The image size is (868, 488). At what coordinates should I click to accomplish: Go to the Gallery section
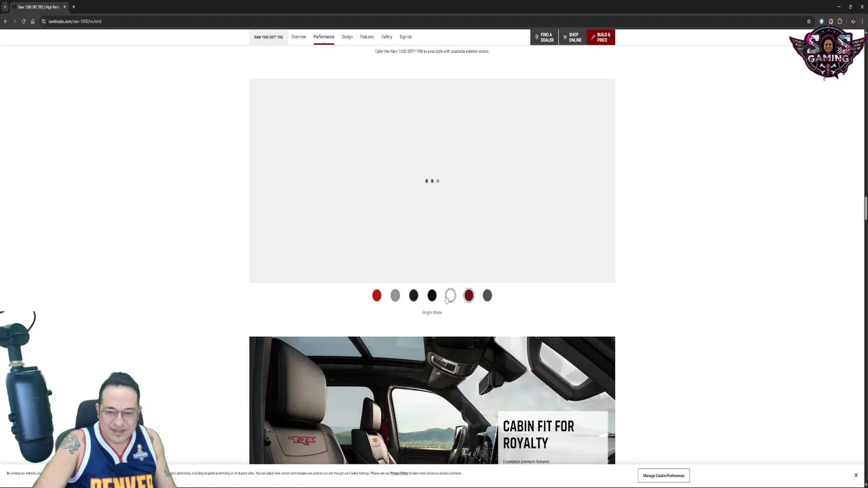(387, 37)
